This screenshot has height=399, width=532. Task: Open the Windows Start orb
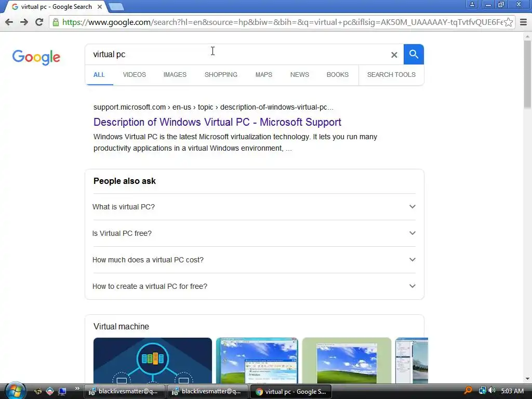[x=15, y=391]
